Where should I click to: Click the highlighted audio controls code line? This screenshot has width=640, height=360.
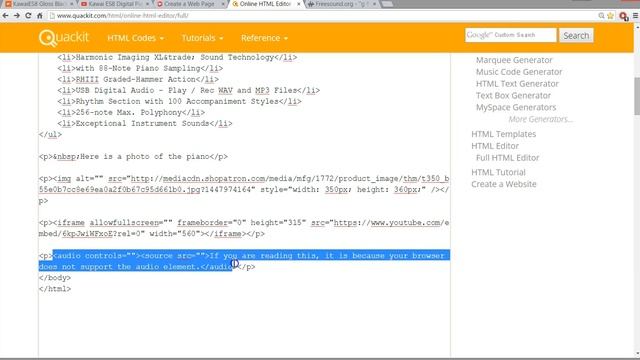tap(244, 261)
